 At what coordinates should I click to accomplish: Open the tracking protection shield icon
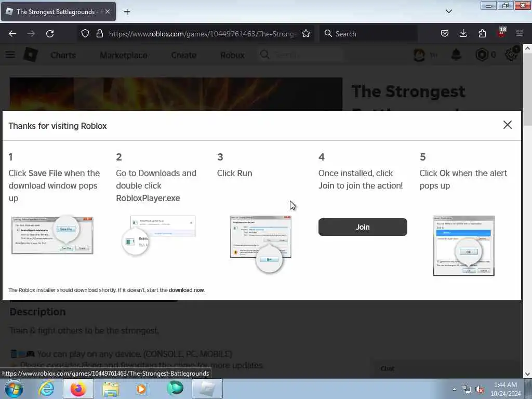click(85, 34)
